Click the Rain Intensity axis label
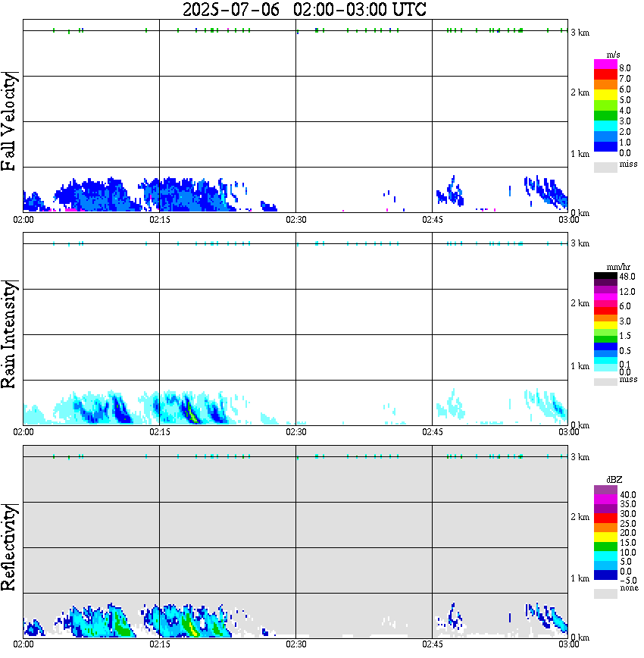Viewport: 644px width, 658px height. 9,334
